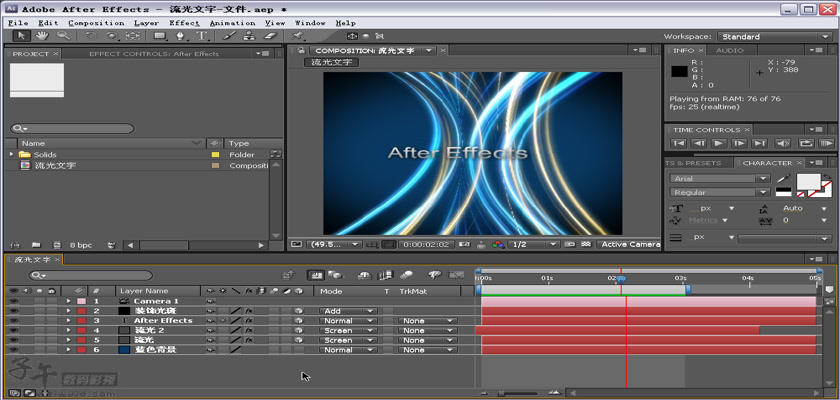Open the Regular font style dropdown
Viewport: 840px width, 400px height.
(719, 192)
